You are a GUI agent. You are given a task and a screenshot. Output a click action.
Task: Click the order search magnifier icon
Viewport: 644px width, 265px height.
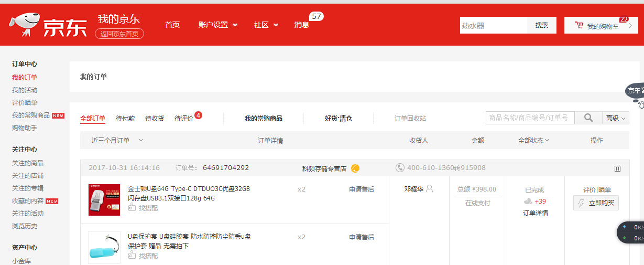coord(588,118)
